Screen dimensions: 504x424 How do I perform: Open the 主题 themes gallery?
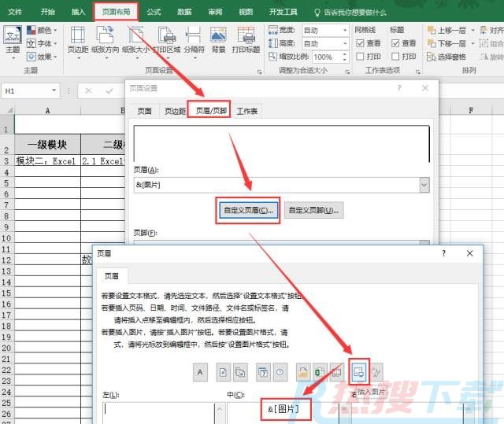point(13,42)
